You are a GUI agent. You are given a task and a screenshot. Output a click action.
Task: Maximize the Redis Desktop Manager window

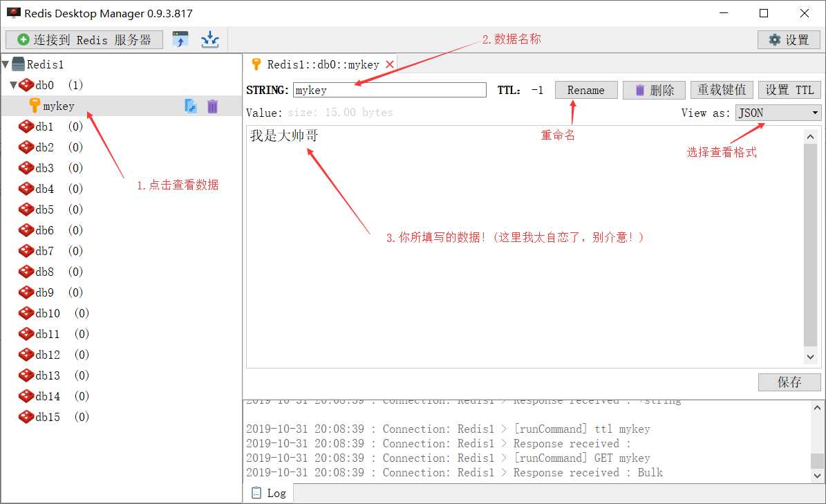[x=764, y=13]
